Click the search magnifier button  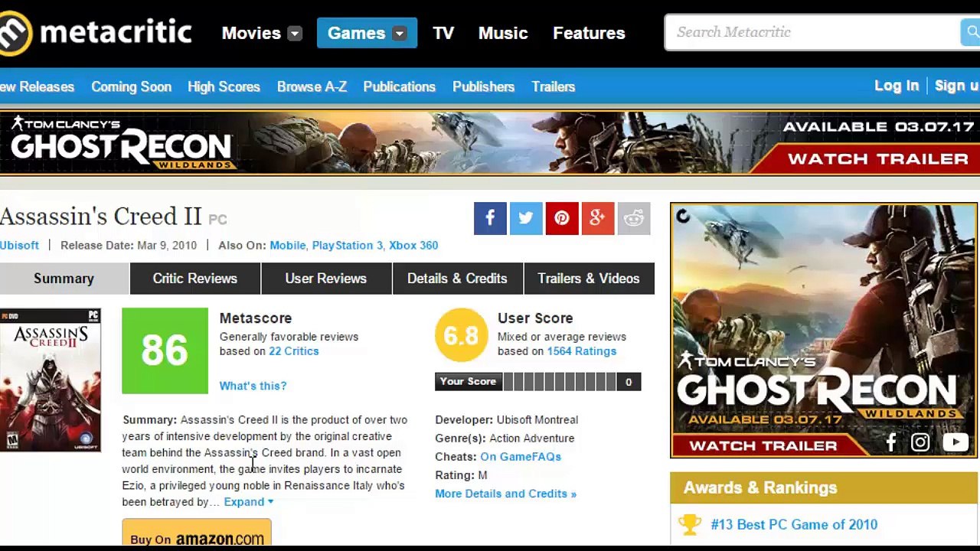(970, 32)
